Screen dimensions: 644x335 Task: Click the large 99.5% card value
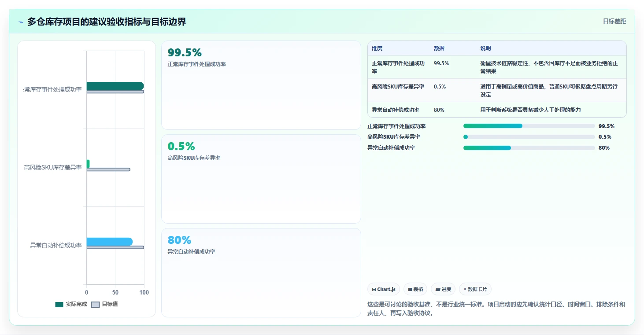[x=185, y=53]
